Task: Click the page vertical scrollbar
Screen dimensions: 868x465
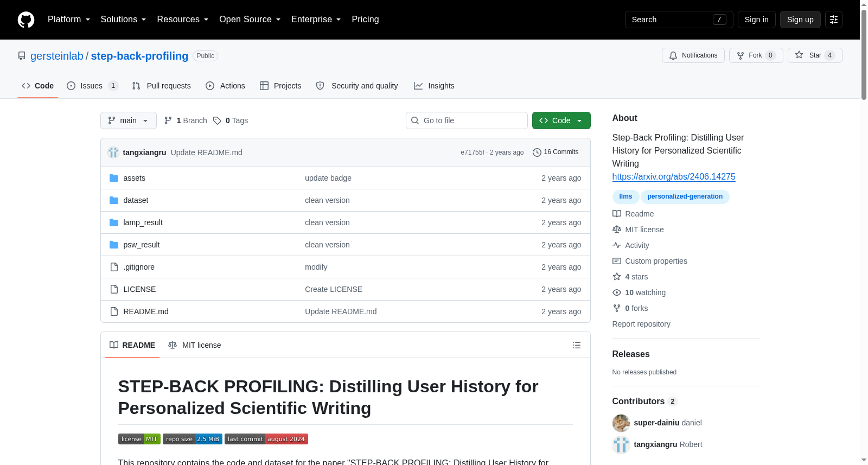Action: point(864,232)
